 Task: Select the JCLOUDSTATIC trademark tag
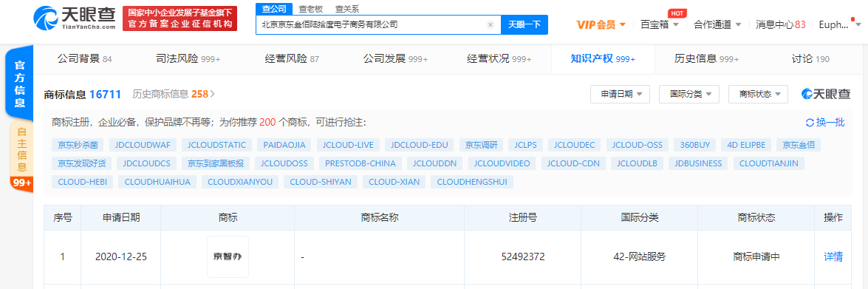216,145
